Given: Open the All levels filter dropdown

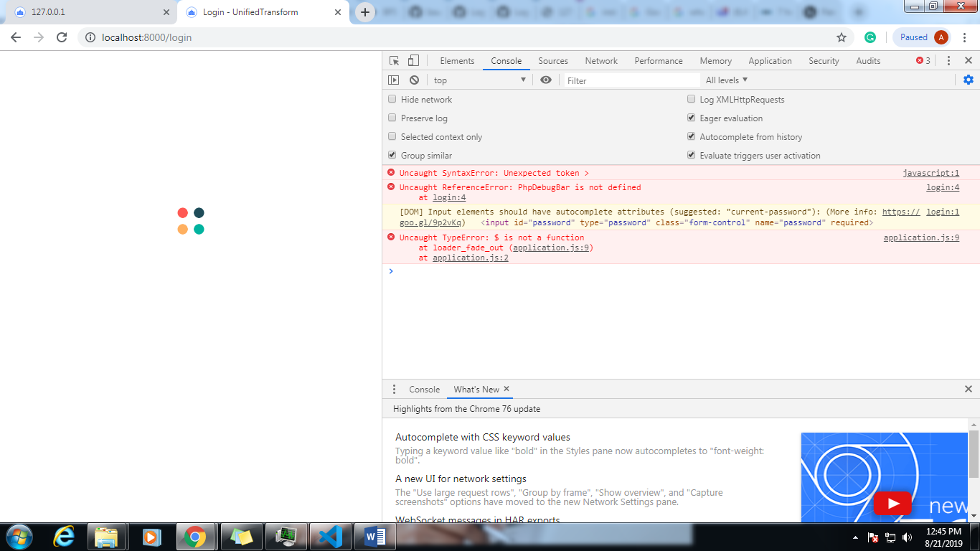Looking at the screenshot, I should [725, 80].
